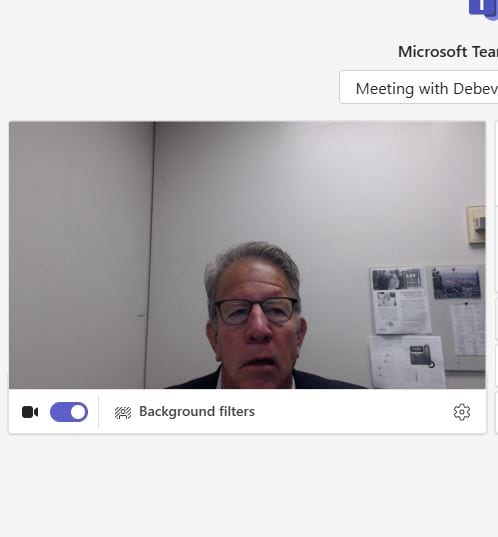The width and height of the screenshot is (498, 537).
Task: Click the webcam video preview
Action: click(x=247, y=255)
